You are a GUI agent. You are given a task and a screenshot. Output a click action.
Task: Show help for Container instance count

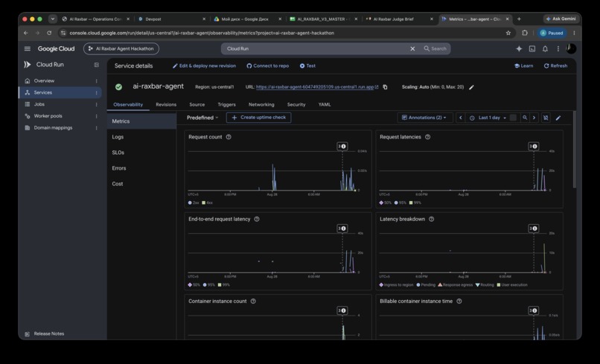[253, 301]
